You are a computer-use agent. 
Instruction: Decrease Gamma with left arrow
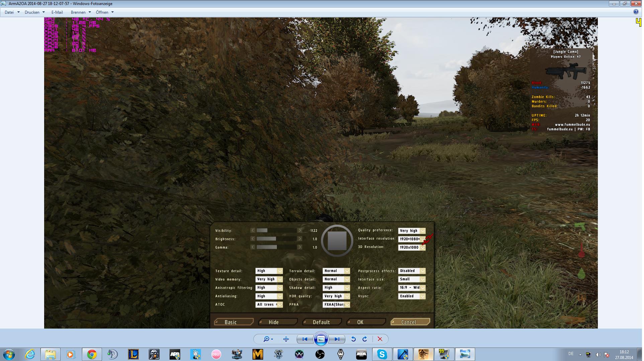tap(253, 247)
